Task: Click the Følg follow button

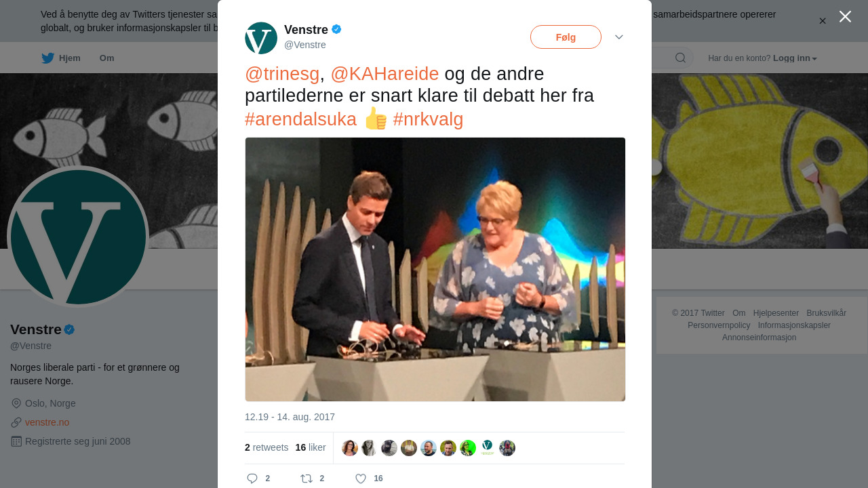Action: pos(566,37)
